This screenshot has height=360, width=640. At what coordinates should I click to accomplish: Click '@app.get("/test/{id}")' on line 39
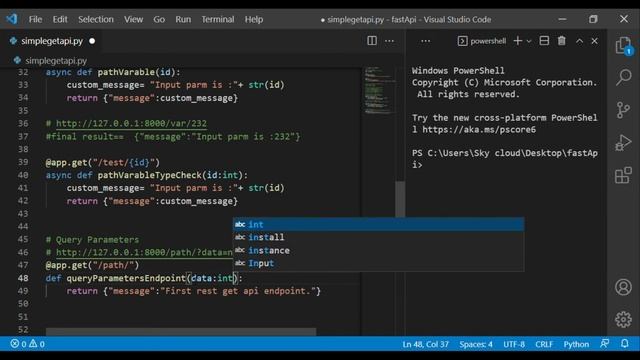(102, 162)
